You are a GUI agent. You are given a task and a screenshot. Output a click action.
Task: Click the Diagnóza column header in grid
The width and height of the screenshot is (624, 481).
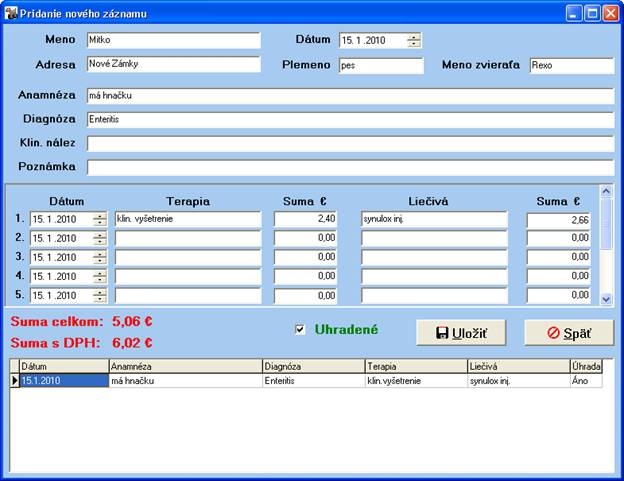(314, 366)
